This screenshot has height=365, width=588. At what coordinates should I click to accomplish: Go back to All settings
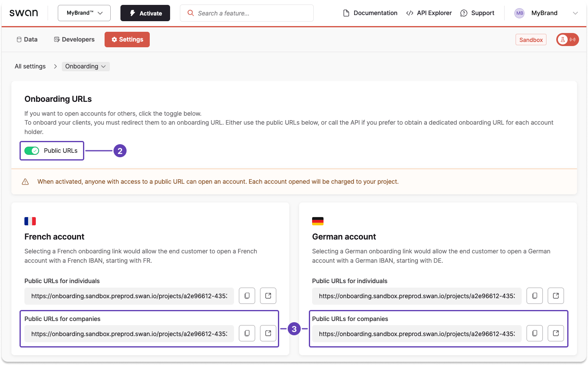coord(30,66)
